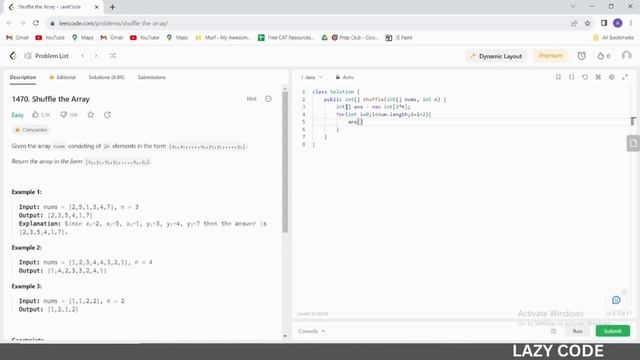Format code with braces icon

click(x=571, y=77)
